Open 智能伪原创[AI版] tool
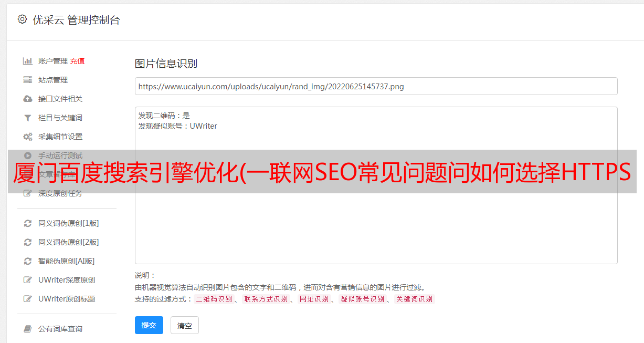 pyautogui.click(x=67, y=261)
